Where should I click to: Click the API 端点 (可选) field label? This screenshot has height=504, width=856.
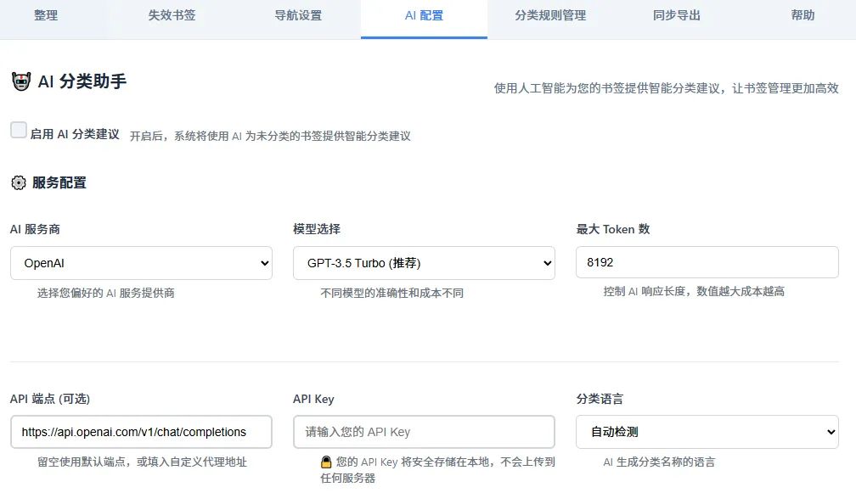pos(50,399)
